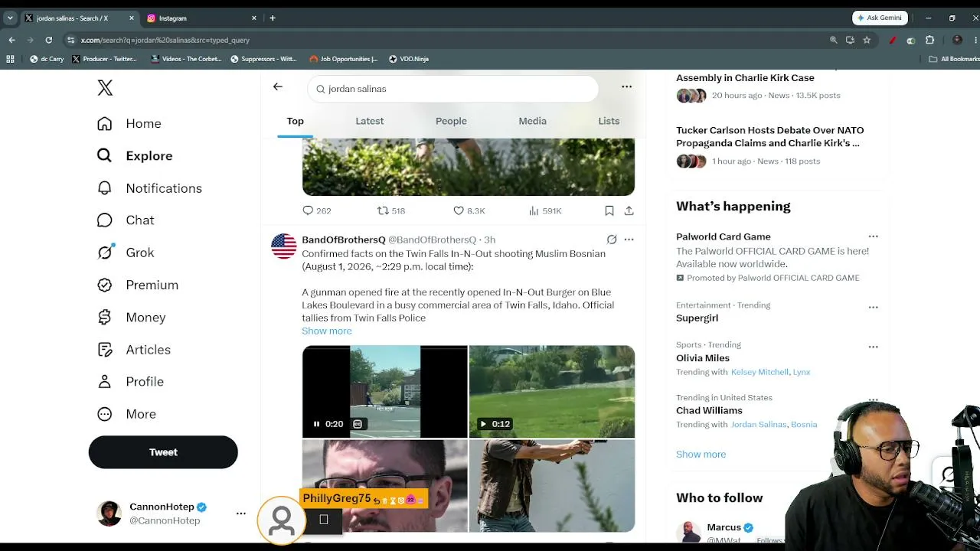Share the post with 591K views

(x=629, y=210)
